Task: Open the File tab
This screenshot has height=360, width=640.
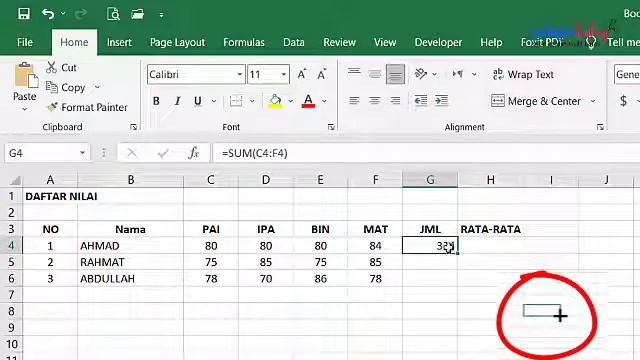Action: tap(24, 42)
